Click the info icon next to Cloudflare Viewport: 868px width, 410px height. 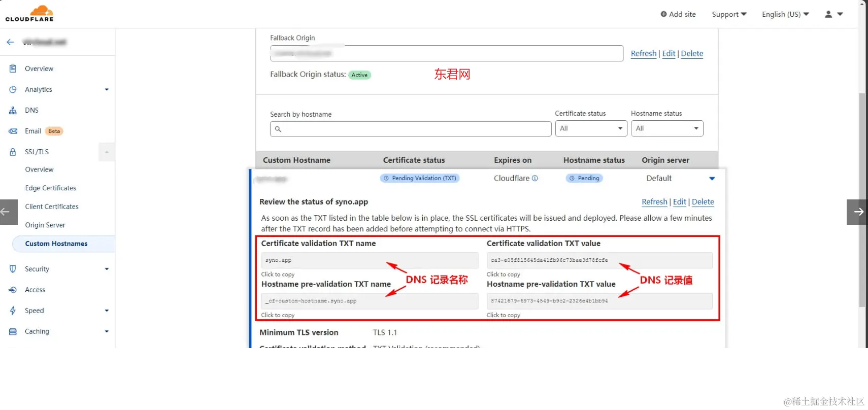click(535, 178)
